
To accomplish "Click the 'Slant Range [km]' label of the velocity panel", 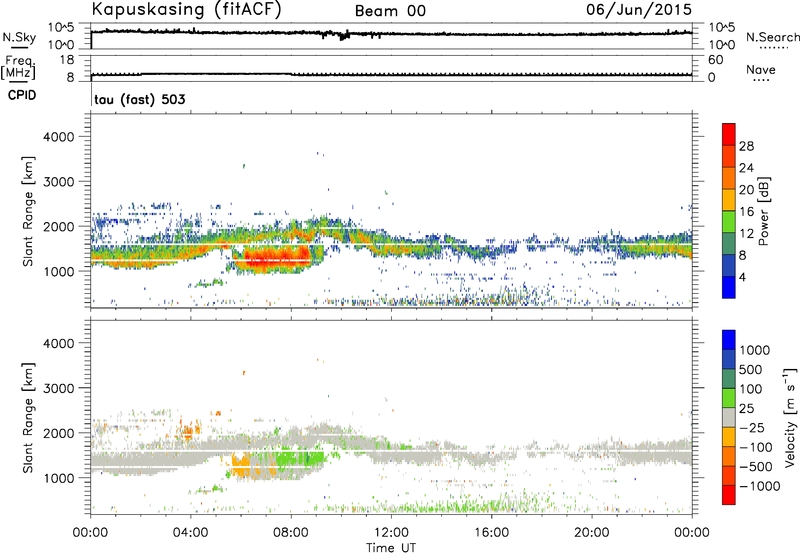I will tap(28, 418).
